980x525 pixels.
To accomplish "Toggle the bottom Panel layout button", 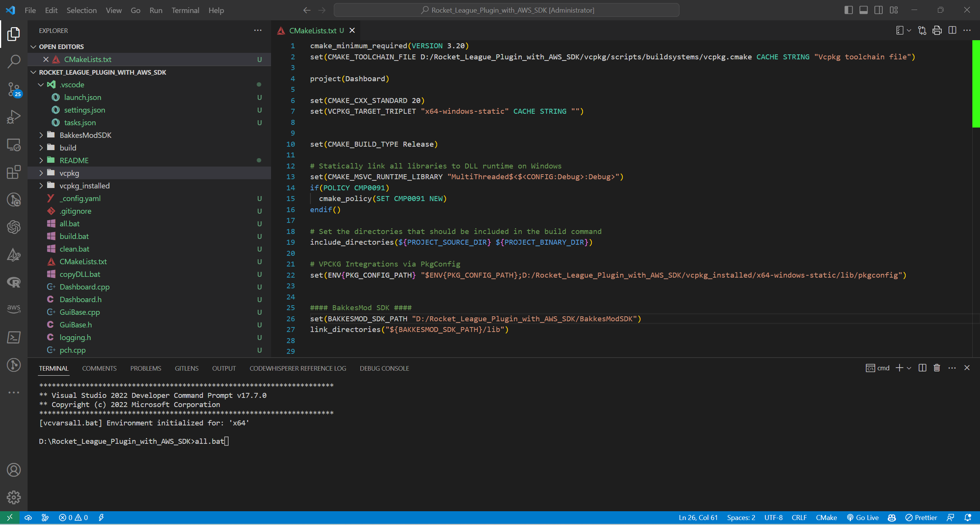I will tap(864, 10).
